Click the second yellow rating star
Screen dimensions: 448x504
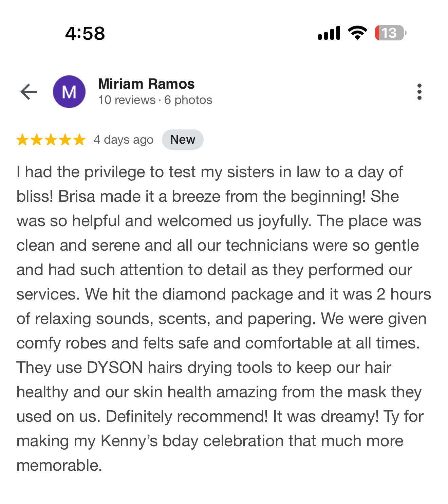click(x=37, y=140)
